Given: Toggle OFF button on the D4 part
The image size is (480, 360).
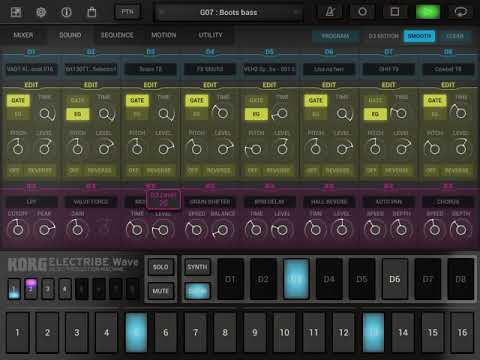Looking at the screenshot, I should click(x=192, y=171).
